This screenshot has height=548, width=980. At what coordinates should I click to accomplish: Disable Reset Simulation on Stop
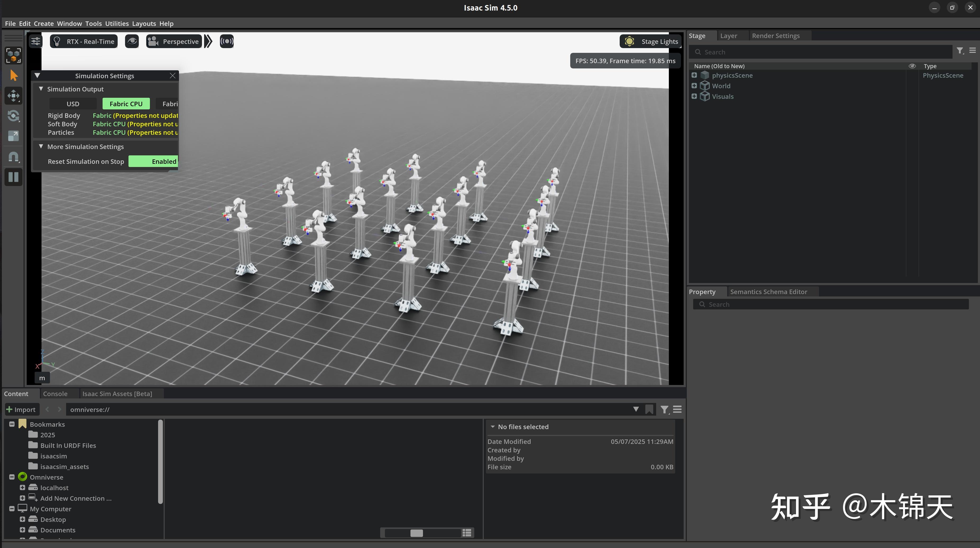point(163,161)
